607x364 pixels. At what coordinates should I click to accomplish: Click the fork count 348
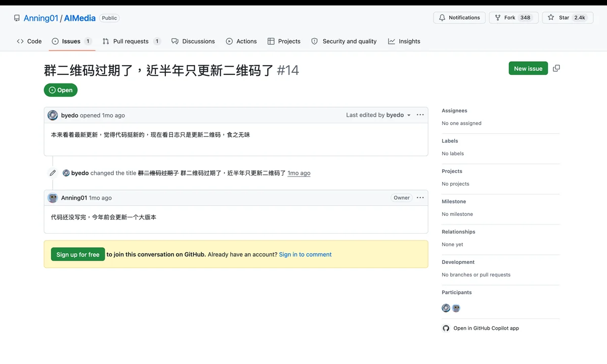[526, 18]
